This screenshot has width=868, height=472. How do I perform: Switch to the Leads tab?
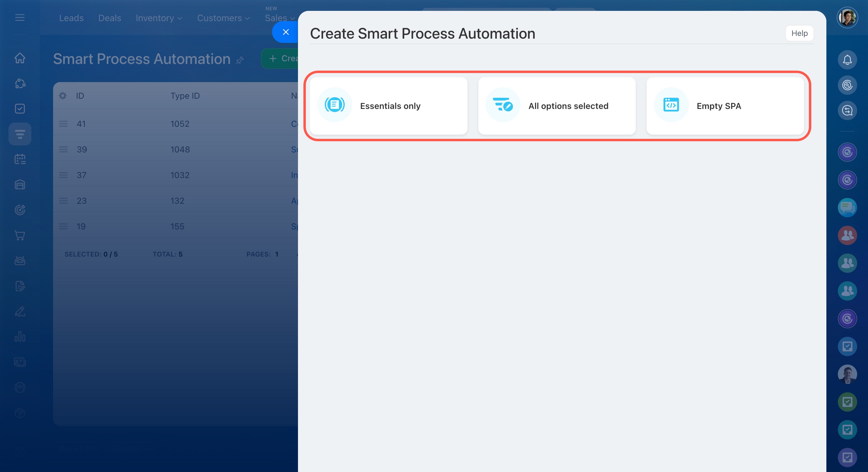click(x=71, y=18)
